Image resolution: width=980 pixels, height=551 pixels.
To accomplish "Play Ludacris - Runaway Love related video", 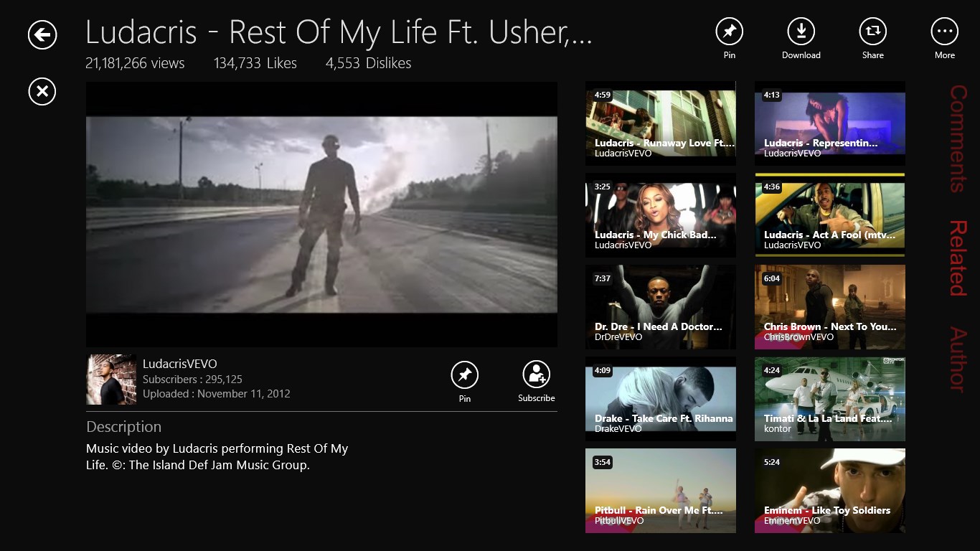I will [661, 123].
